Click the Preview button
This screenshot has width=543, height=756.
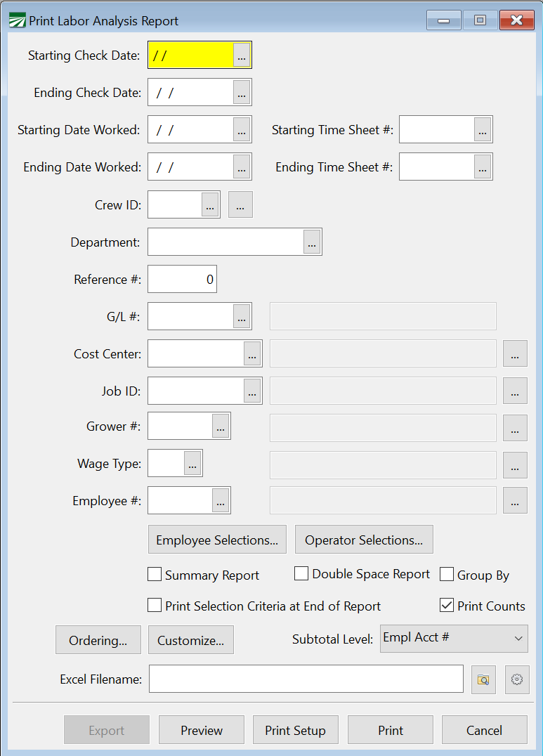[202, 730]
